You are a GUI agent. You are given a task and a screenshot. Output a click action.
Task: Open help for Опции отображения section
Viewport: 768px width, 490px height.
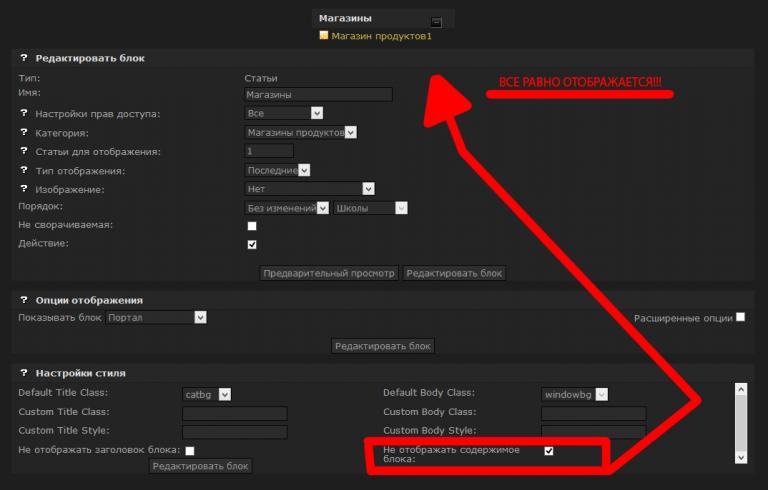[x=24, y=300]
